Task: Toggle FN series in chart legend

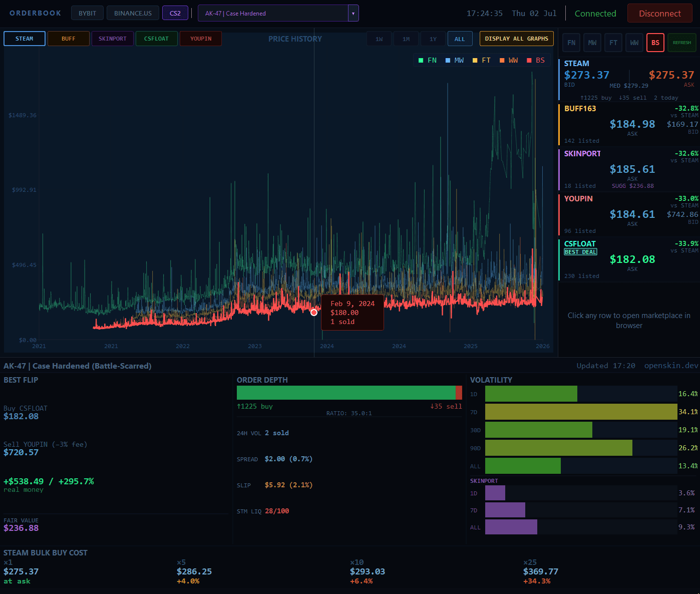Action: 428,60
